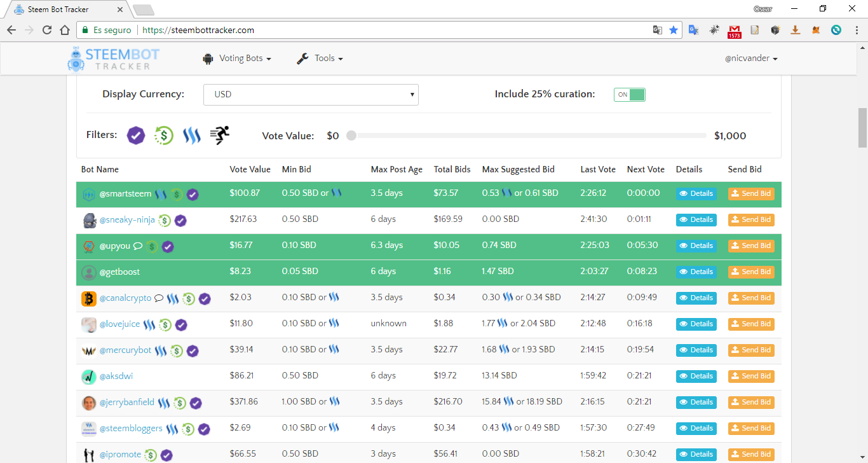Send Bid to @aksdwi

(751, 377)
